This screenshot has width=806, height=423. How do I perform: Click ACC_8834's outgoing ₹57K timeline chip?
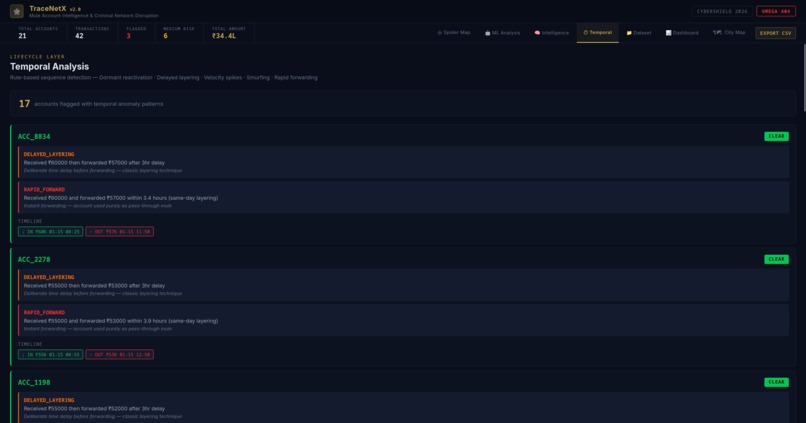(120, 231)
